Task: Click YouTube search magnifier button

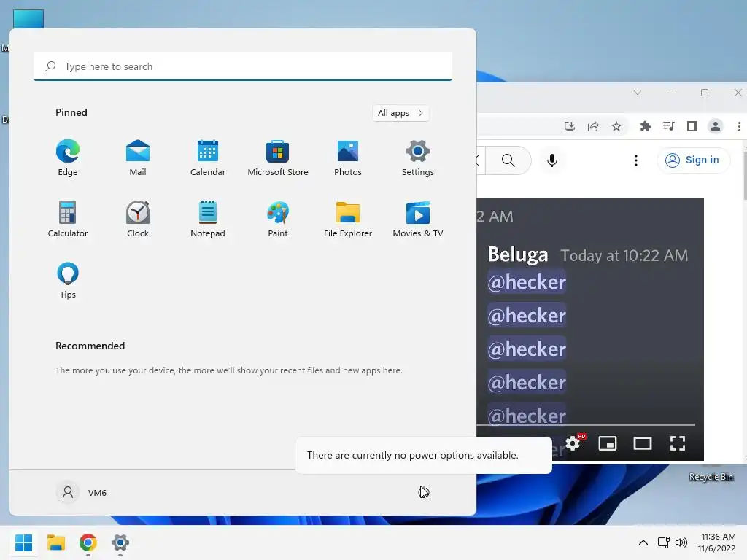Action: (508, 160)
